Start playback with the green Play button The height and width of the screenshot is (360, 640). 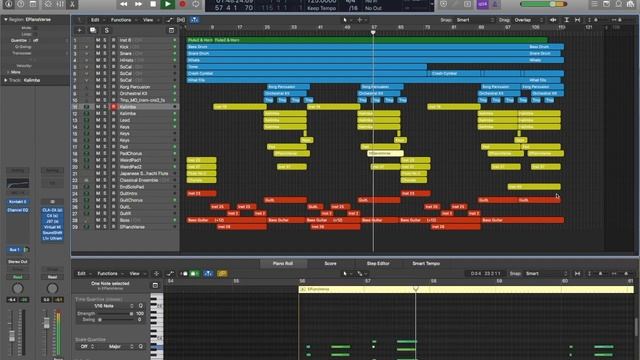[x=167, y=4]
